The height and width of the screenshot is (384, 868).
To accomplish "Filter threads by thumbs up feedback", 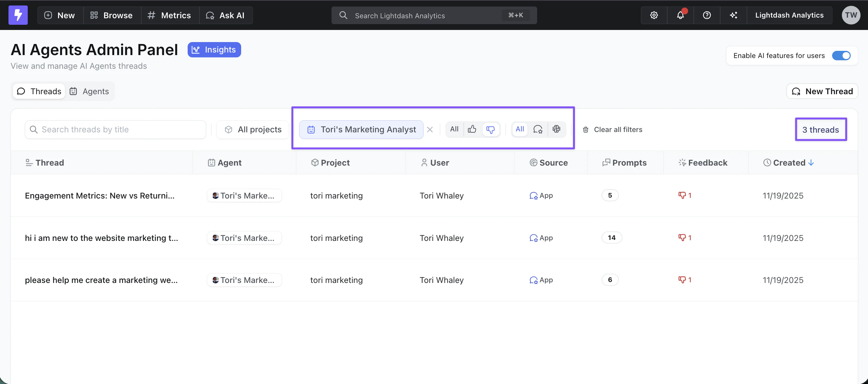I will (x=472, y=129).
